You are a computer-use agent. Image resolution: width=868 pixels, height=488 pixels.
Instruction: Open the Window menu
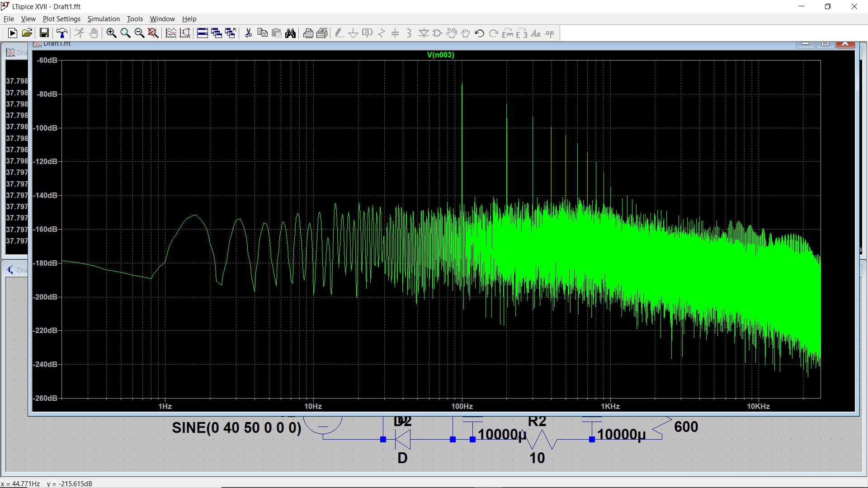click(162, 19)
